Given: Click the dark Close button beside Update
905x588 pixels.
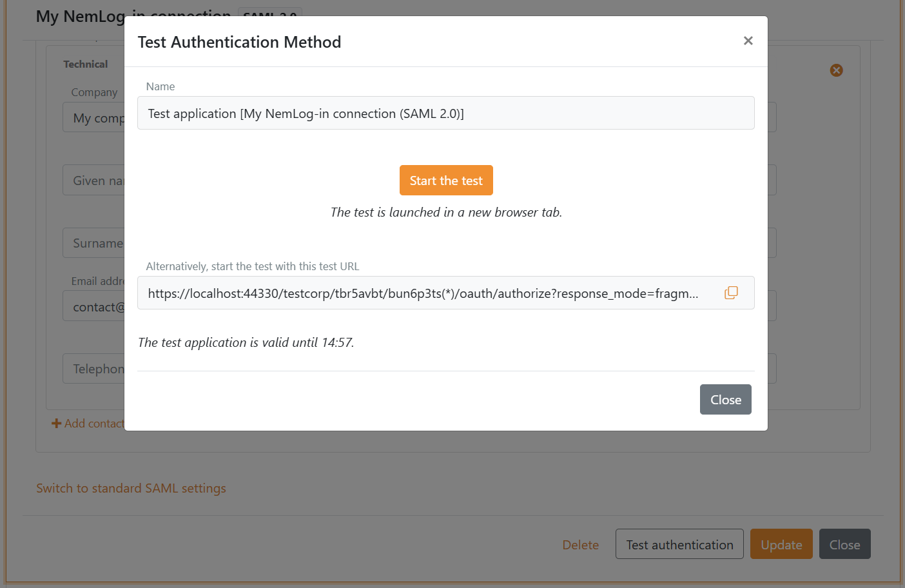Looking at the screenshot, I should coord(844,544).
